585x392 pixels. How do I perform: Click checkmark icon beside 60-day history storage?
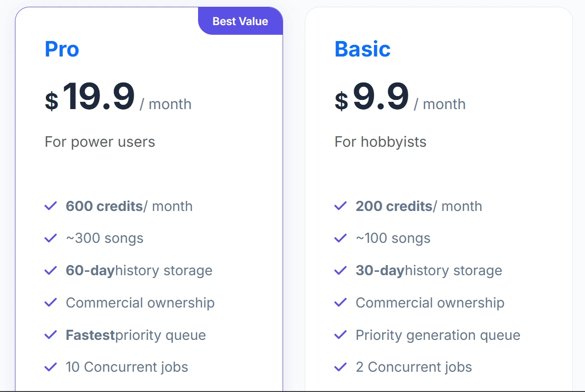point(51,271)
